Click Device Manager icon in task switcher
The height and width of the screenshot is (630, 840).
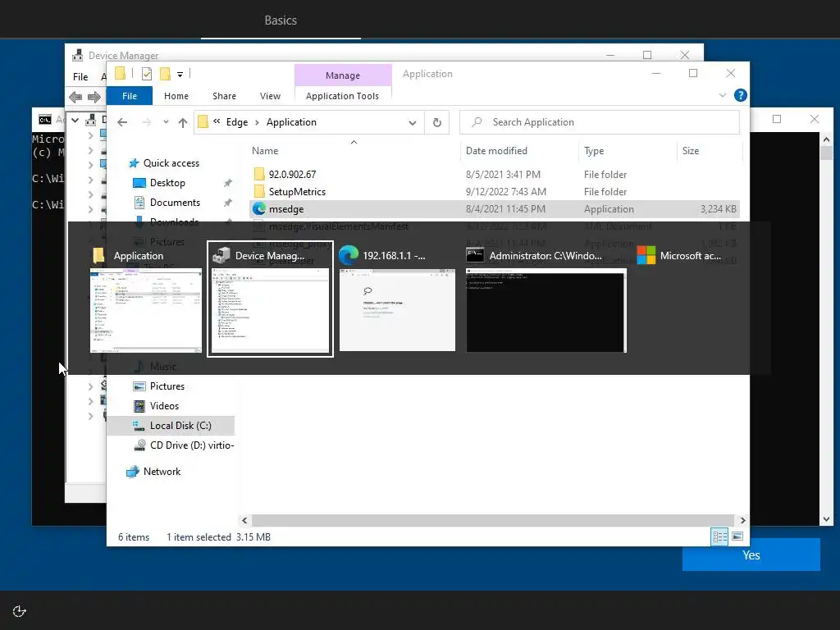(221, 256)
